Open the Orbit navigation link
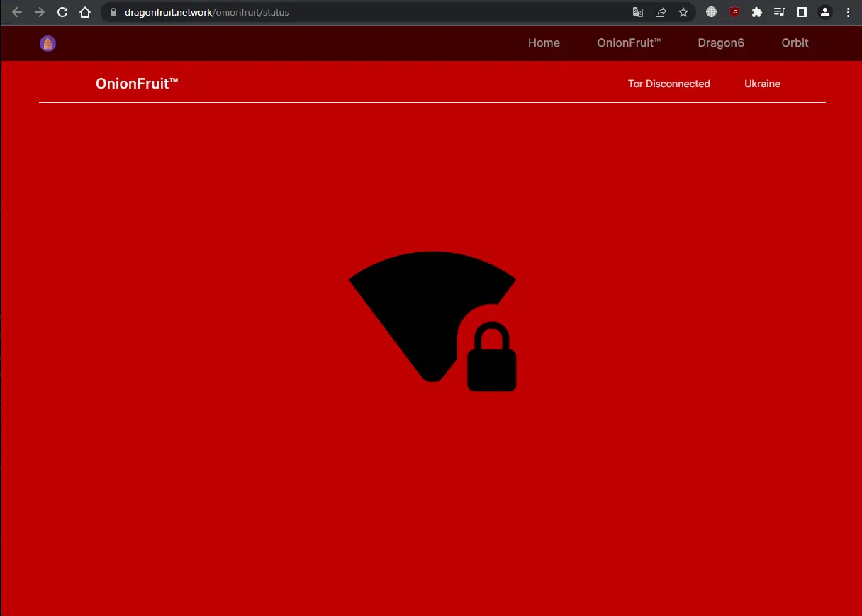 795,43
